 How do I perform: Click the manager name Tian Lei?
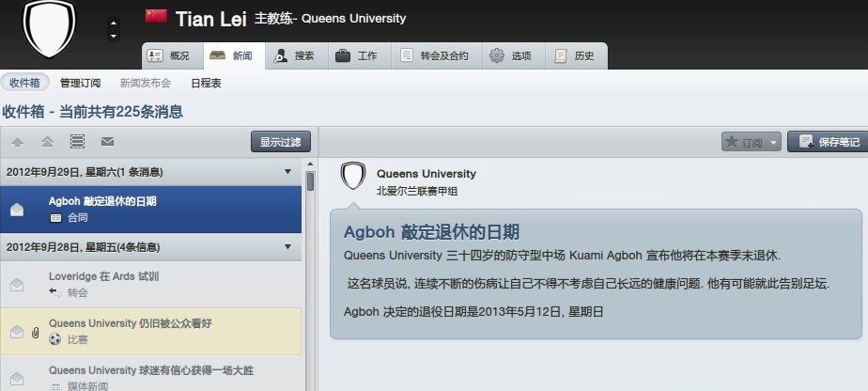[x=211, y=19]
